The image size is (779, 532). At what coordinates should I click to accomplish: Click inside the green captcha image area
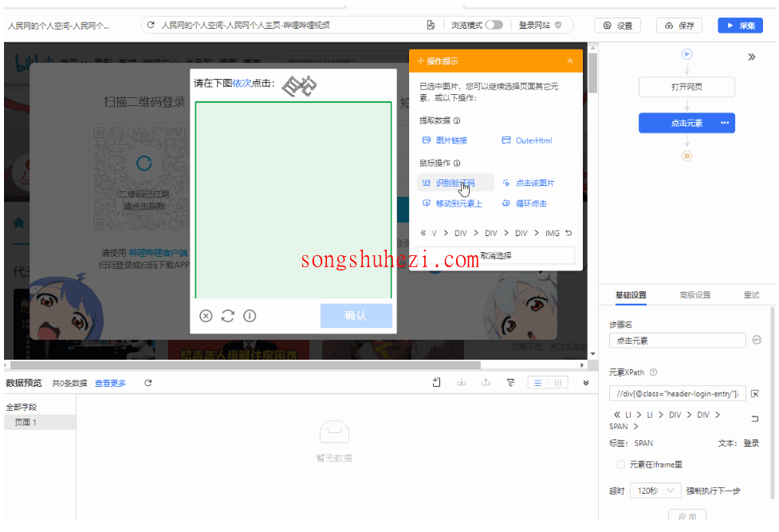point(293,200)
